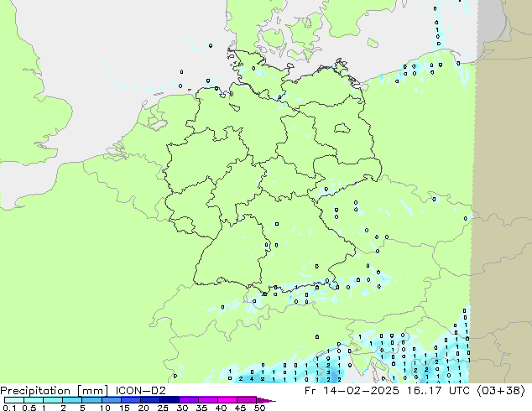The height and width of the screenshot is (411, 532).
Task: Click the 20 to 25 mm legend swatch
Action: tap(150, 400)
